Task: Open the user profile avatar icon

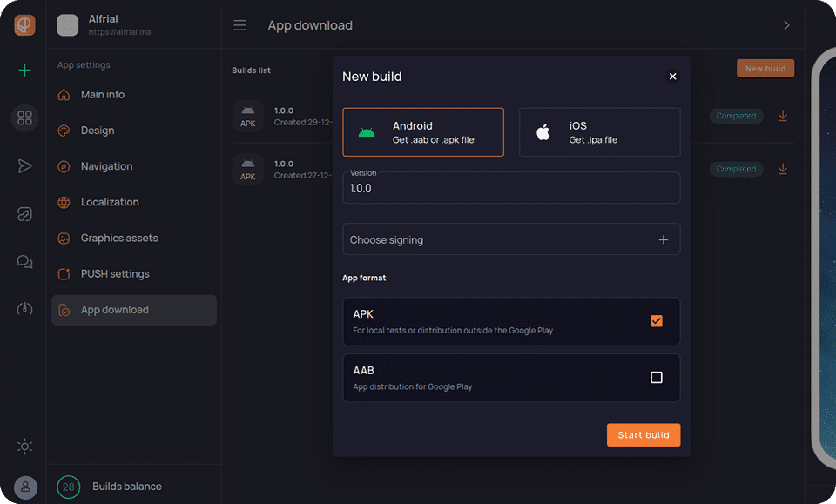Action: pyautogui.click(x=25, y=487)
